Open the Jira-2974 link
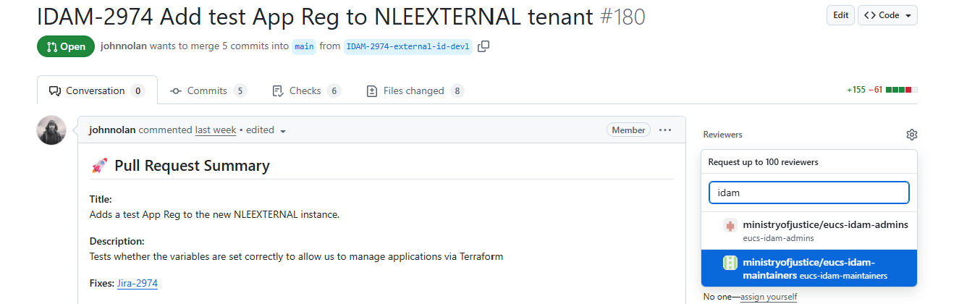980x304 pixels. 138,283
